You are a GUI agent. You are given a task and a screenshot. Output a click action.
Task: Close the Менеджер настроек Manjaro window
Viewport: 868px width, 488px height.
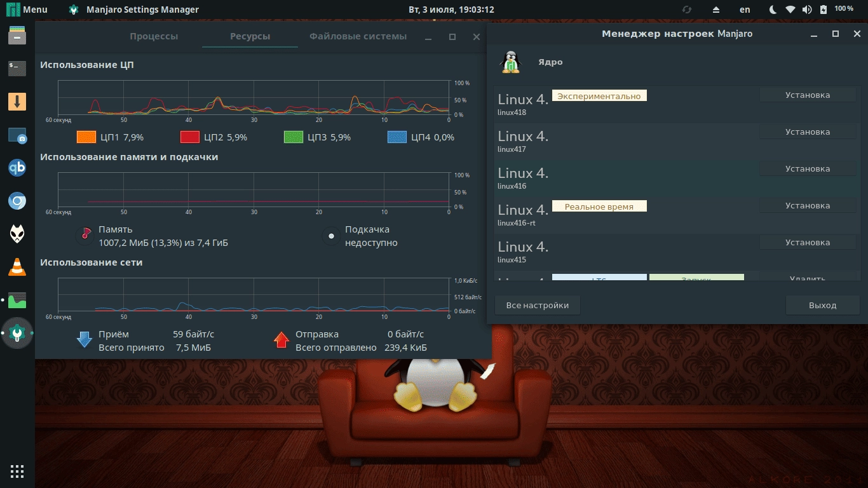click(x=857, y=34)
